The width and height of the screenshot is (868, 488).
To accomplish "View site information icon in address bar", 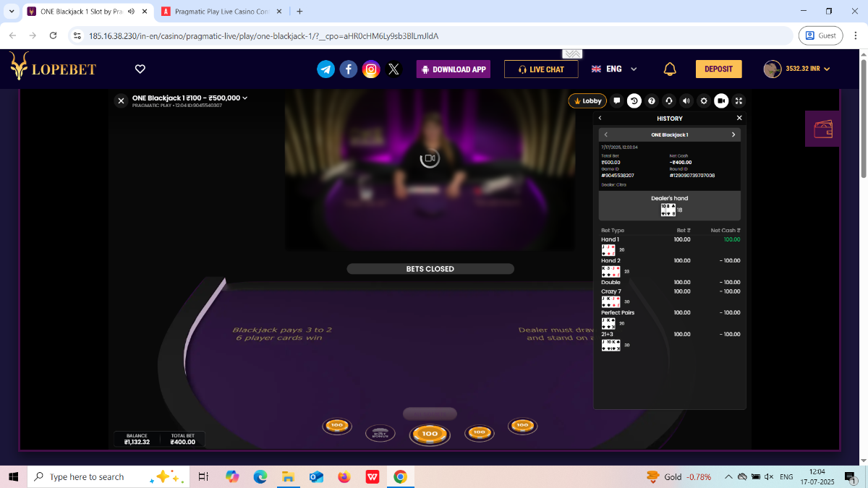I will coord(78,35).
